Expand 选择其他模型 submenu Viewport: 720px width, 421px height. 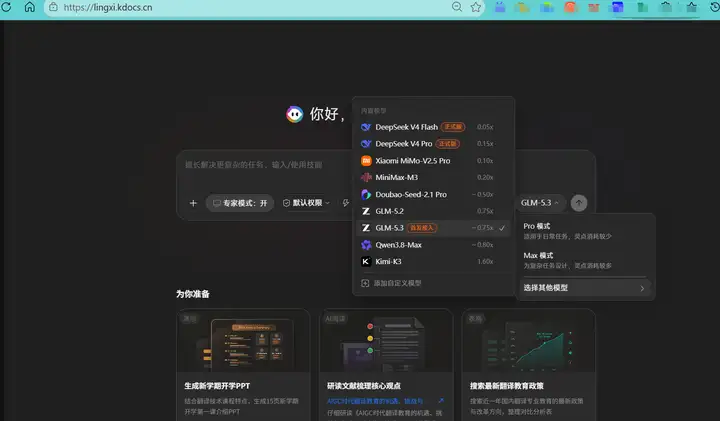tap(585, 288)
